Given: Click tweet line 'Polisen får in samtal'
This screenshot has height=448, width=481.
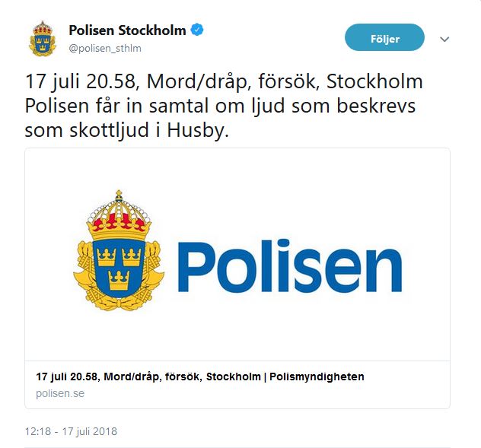Looking at the screenshot, I should point(220,106).
